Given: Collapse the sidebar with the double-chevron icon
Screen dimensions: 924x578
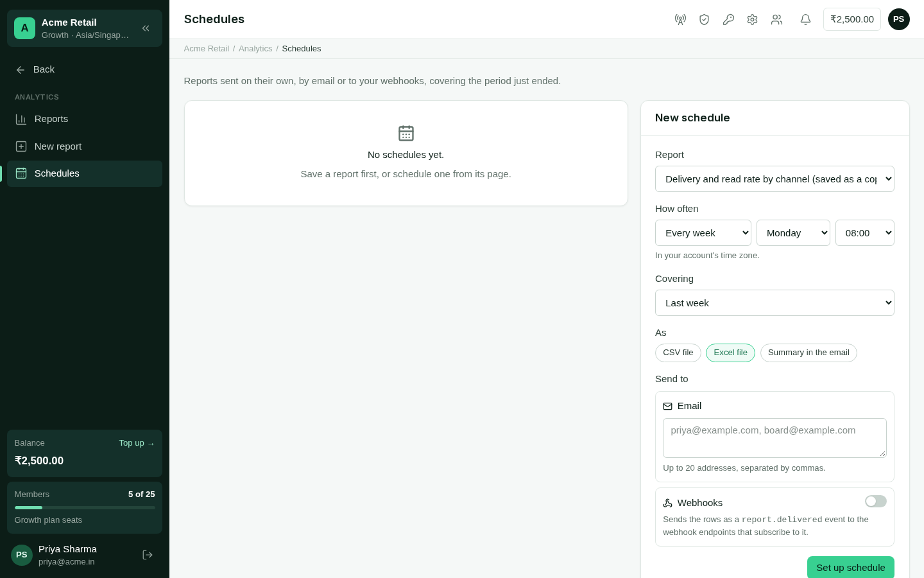Looking at the screenshot, I should 146,28.
